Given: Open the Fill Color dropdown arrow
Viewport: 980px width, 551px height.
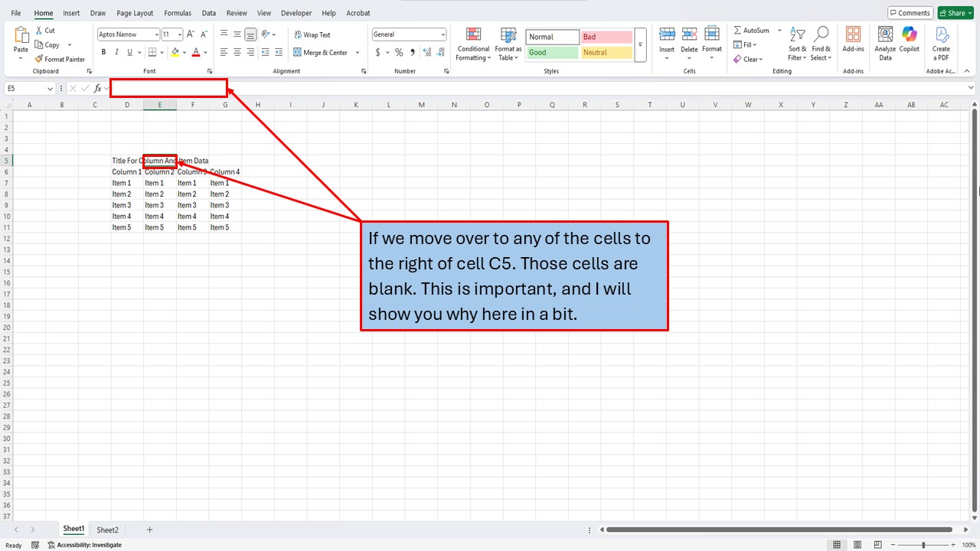Looking at the screenshot, I should pyautogui.click(x=184, y=52).
